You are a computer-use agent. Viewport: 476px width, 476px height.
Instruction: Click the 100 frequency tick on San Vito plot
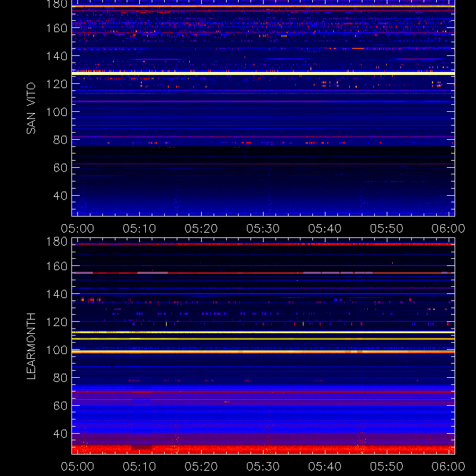57,112
